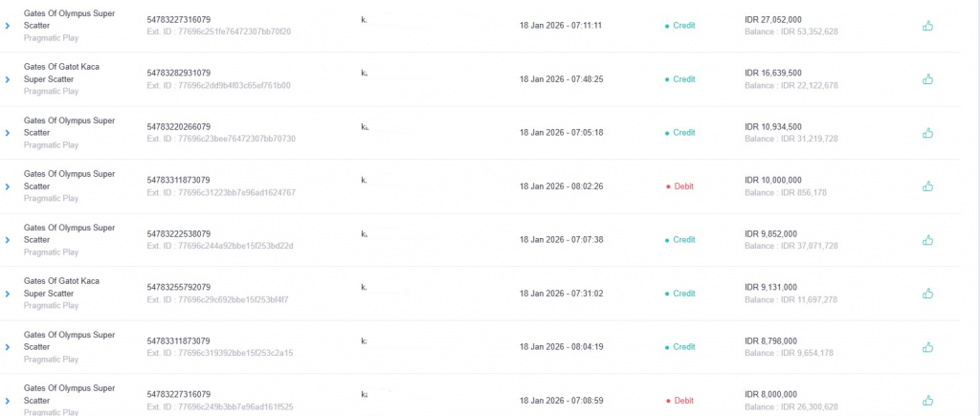Expand the Gatot Kaca row from 07:31:02
Screen dimensions: 980x416
pos(8,294)
